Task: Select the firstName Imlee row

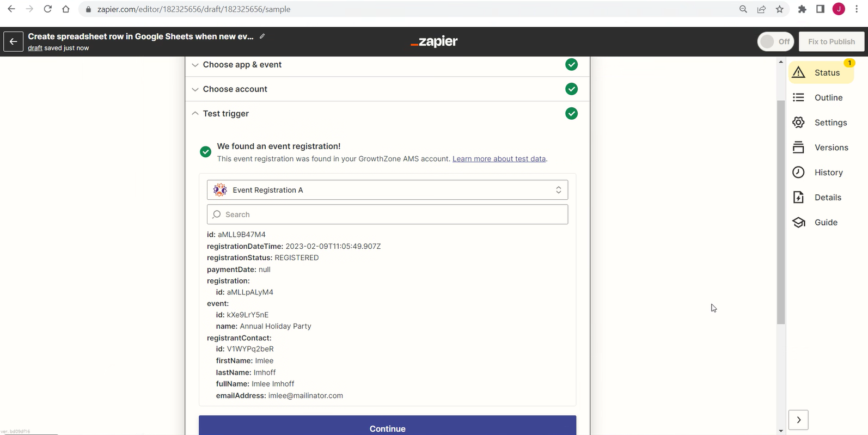Action: point(244,361)
